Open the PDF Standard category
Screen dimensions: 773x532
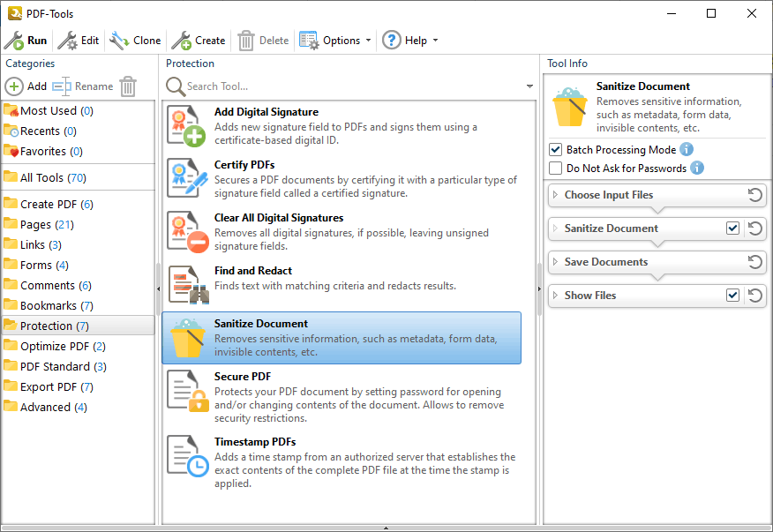click(79, 366)
